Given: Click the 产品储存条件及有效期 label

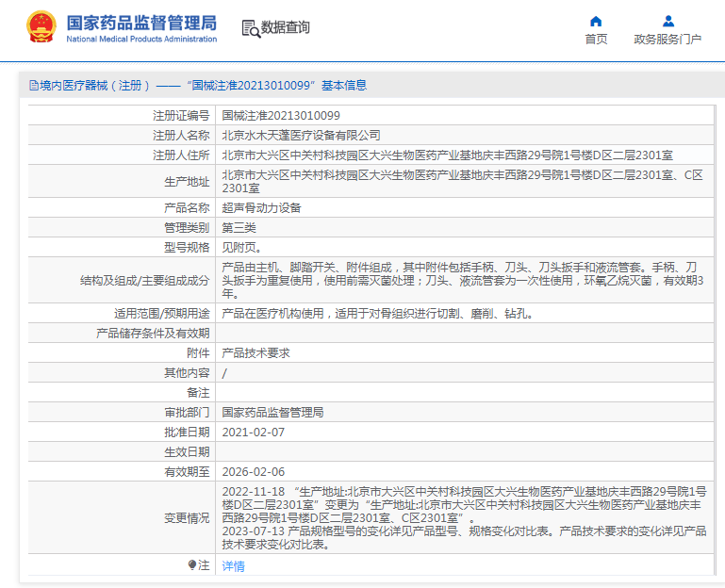Looking at the screenshot, I should pos(153,334).
